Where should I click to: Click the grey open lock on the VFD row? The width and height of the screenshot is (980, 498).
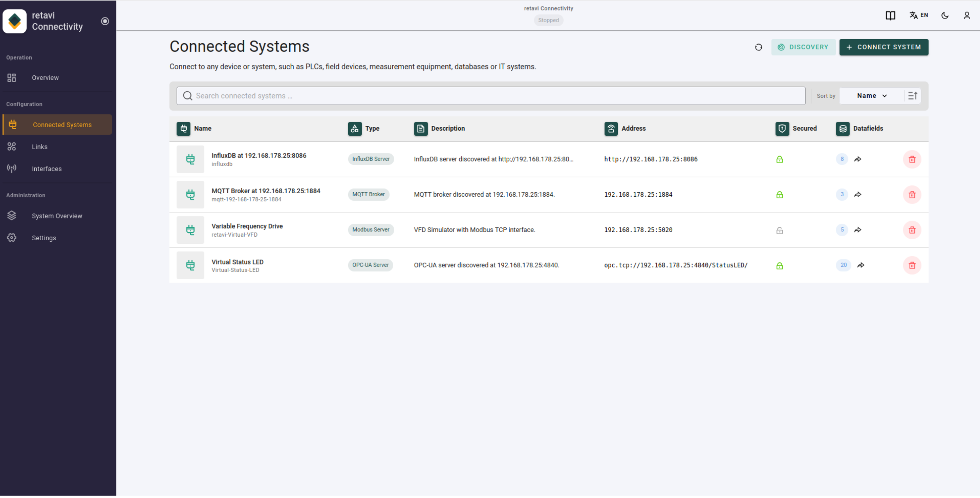(x=779, y=230)
